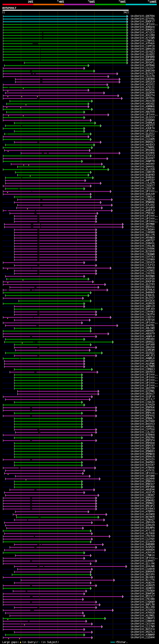Select the UniRef100_Q1D6V4 label
159x644 pixels.
pos(143,93)
